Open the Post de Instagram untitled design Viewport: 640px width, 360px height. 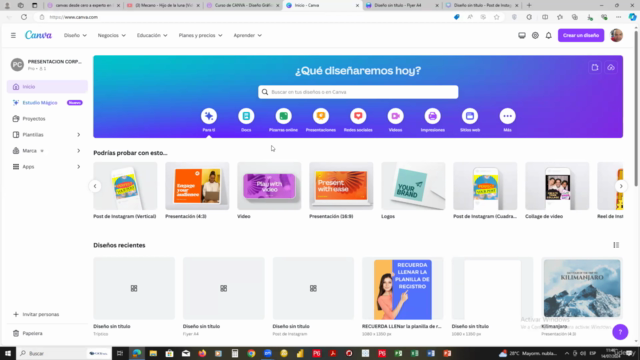(x=313, y=289)
